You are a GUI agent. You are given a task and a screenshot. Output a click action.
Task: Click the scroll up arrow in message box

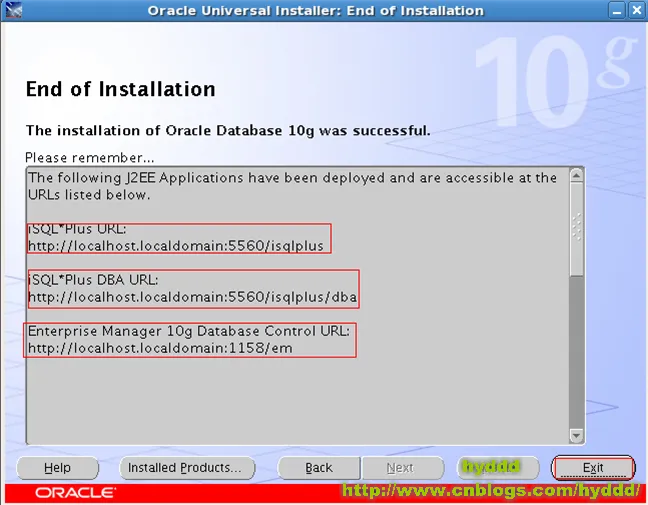pos(576,176)
